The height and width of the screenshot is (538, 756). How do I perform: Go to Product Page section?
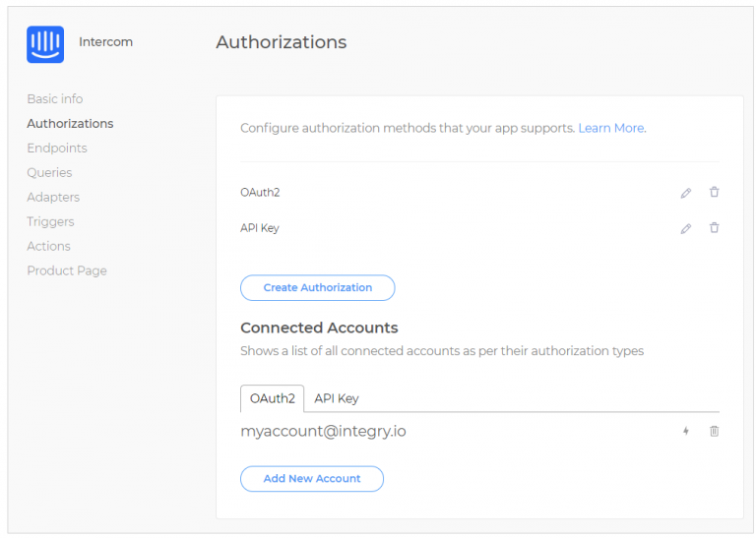pos(67,270)
